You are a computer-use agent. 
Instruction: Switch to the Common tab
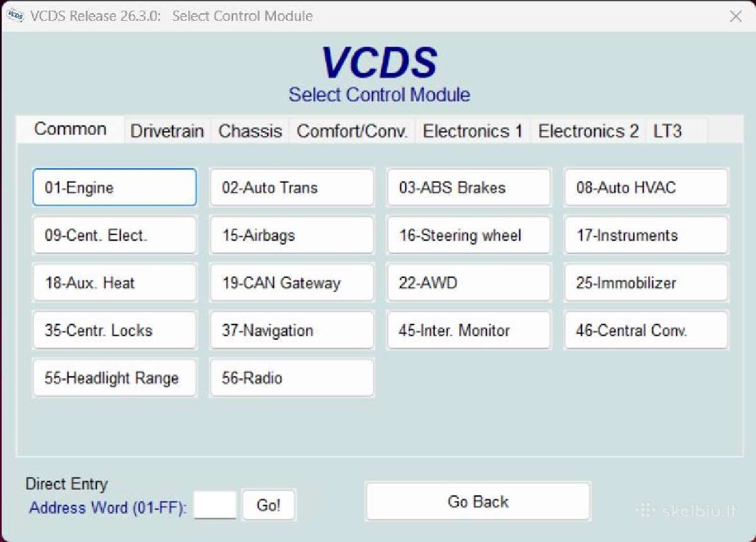pyautogui.click(x=70, y=129)
